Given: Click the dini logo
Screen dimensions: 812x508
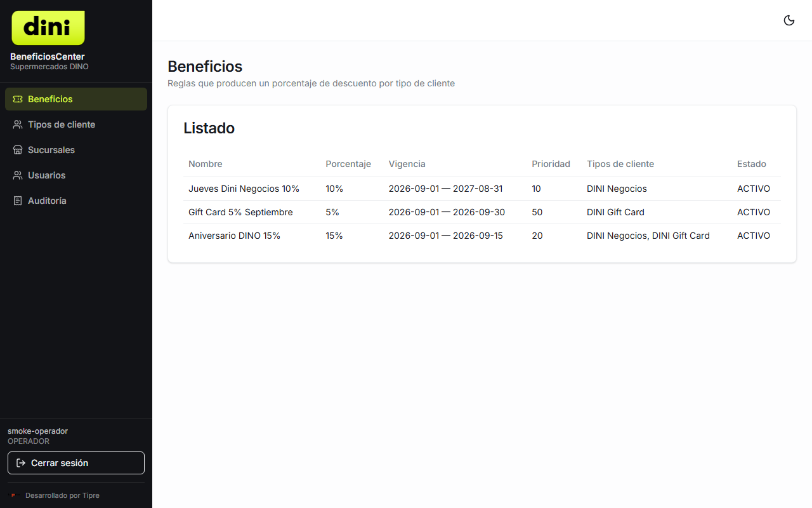Looking at the screenshot, I should tap(48, 28).
